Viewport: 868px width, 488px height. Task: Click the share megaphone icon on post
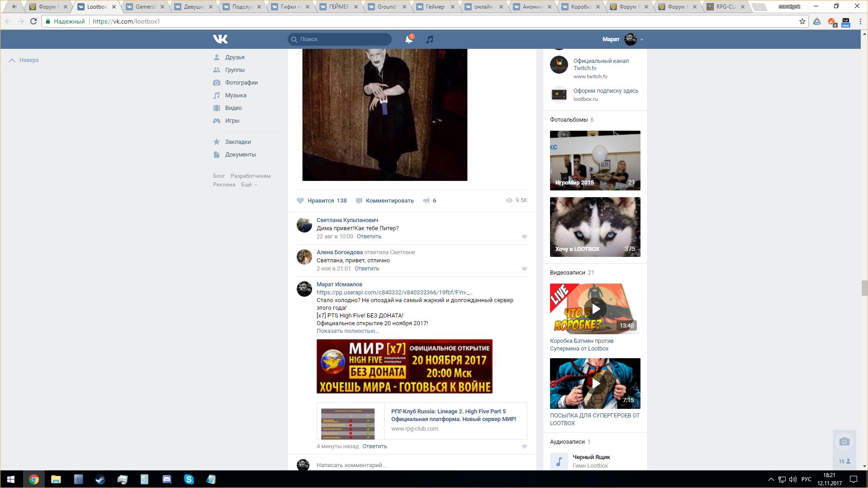click(x=426, y=201)
